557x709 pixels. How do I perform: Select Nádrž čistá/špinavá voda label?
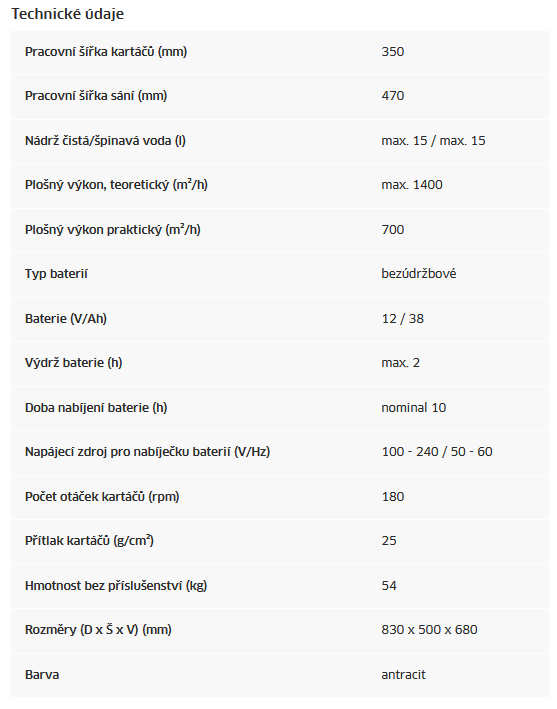pos(105,141)
